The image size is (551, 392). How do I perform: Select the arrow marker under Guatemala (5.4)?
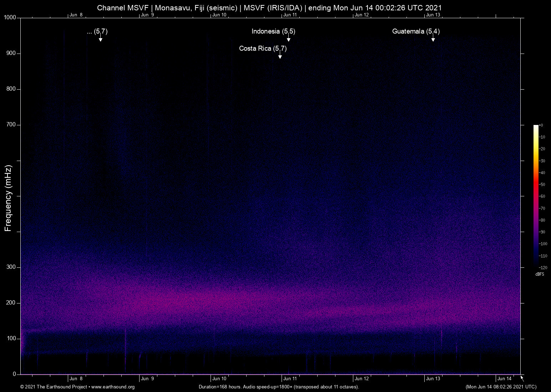point(433,39)
